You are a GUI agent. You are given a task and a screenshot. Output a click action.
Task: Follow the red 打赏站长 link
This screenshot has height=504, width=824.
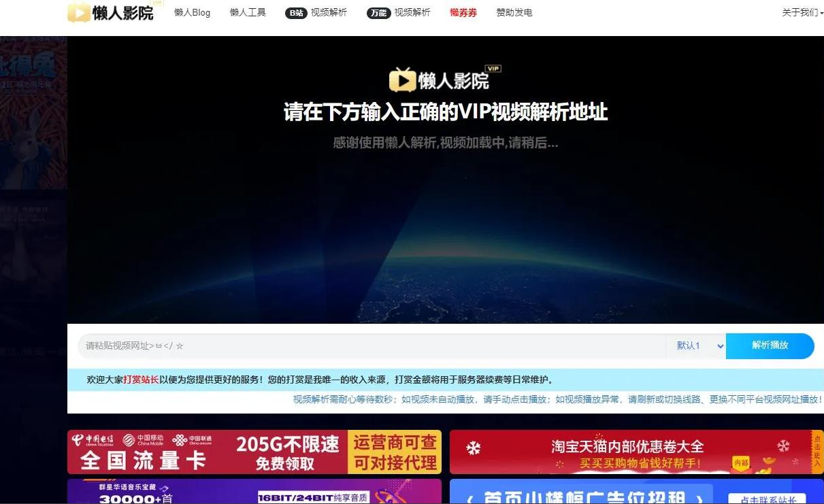click(142, 380)
